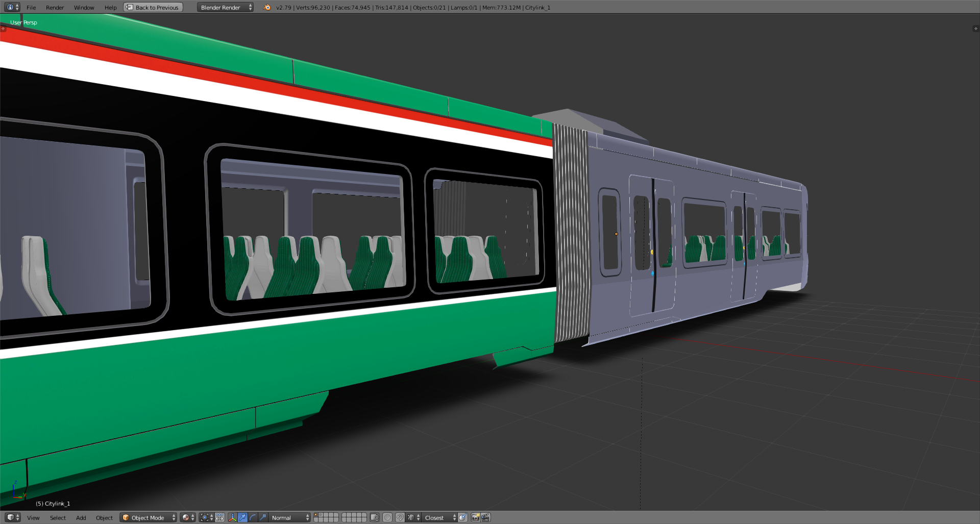This screenshot has height=524, width=980.
Task: Select the translate manipulator arrow icon
Action: coord(242,517)
